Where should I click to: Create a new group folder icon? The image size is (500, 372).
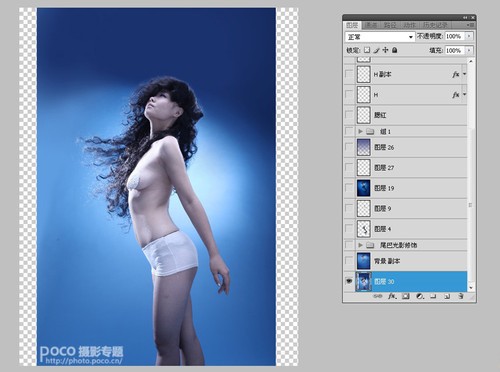pos(433,296)
